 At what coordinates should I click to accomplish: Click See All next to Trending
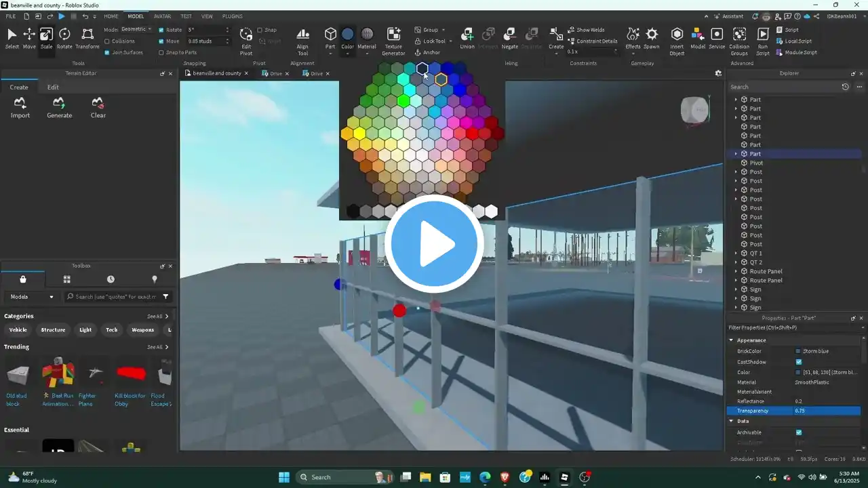(x=157, y=347)
